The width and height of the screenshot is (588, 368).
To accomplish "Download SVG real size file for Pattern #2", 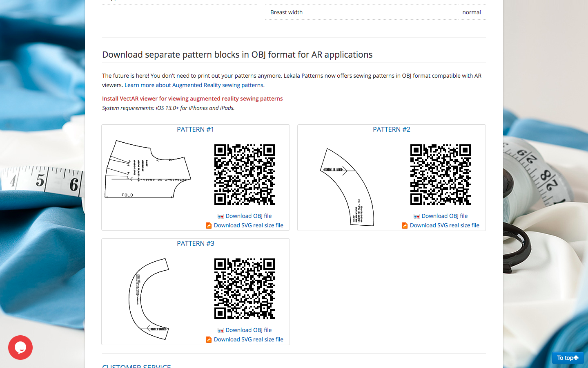I will pyautogui.click(x=444, y=225).
